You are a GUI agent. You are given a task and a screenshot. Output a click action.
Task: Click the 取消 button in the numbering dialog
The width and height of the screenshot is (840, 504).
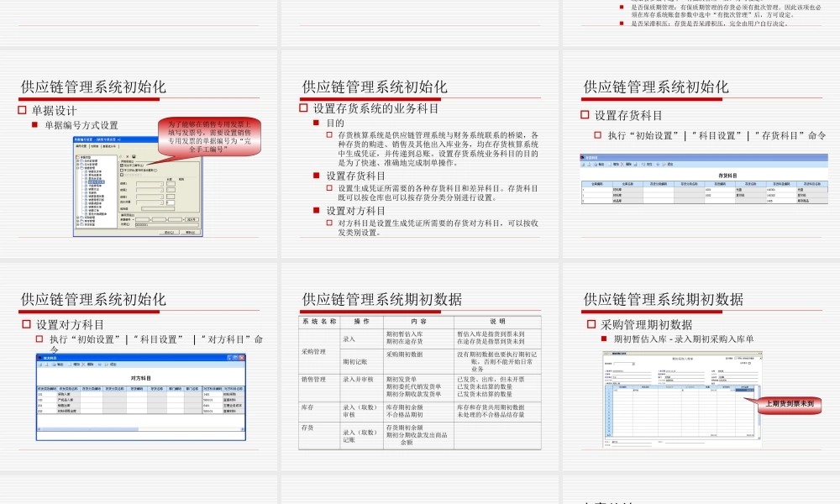tap(190, 231)
